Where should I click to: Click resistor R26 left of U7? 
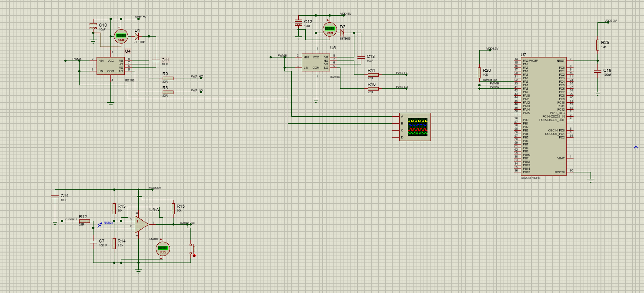(x=479, y=73)
